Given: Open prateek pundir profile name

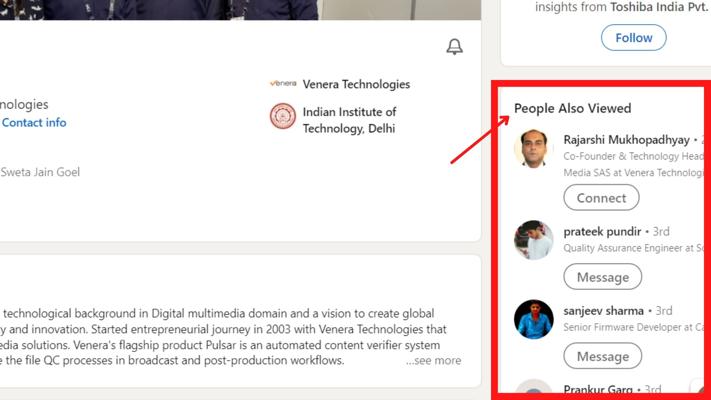Looking at the screenshot, I should pos(602,231).
